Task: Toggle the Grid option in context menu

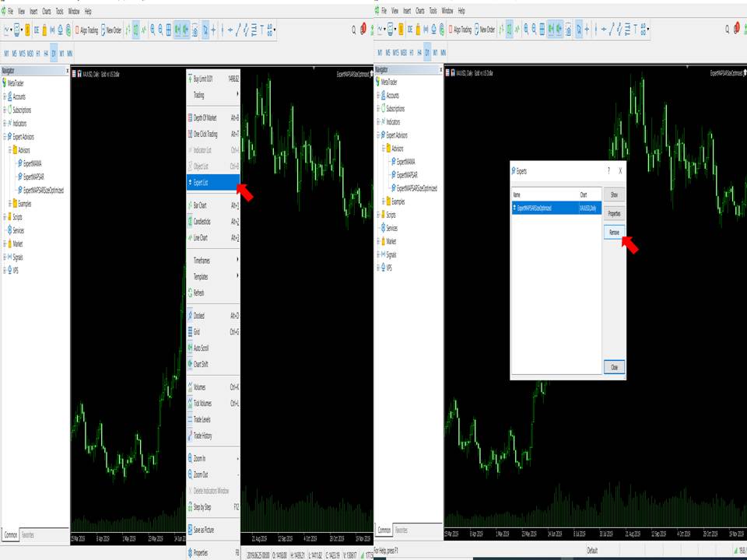Action: (x=197, y=332)
